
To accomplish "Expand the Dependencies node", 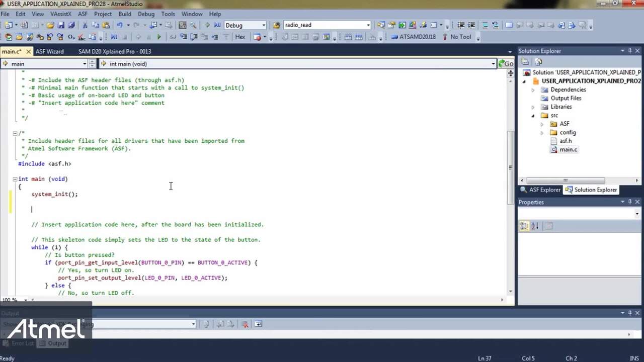I will tap(533, 90).
